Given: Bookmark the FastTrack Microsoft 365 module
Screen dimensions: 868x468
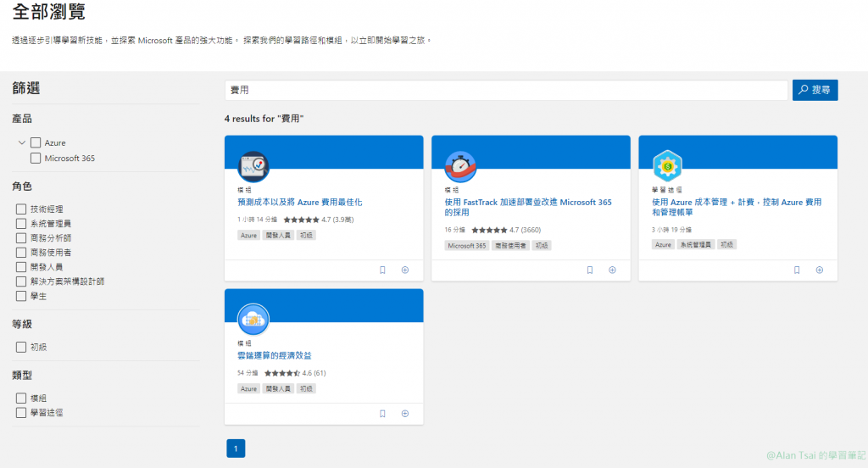Looking at the screenshot, I should point(590,270).
